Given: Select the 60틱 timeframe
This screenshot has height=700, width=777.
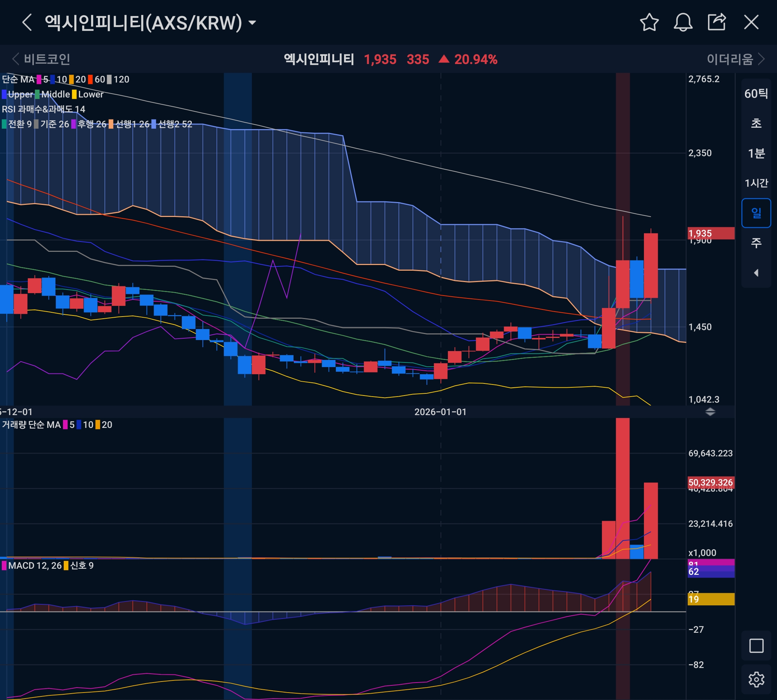Looking at the screenshot, I should [x=756, y=94].
